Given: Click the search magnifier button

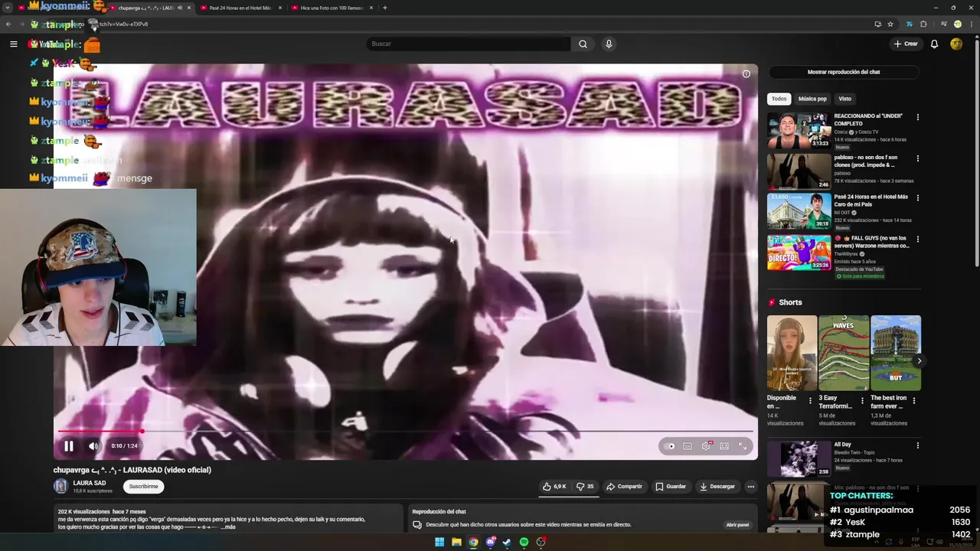Looking at the screenshot, I should 583,44.
